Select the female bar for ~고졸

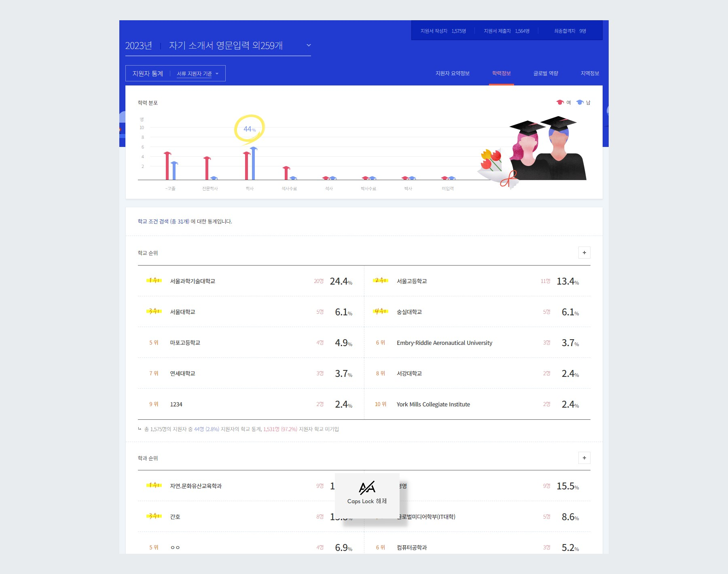167,166
